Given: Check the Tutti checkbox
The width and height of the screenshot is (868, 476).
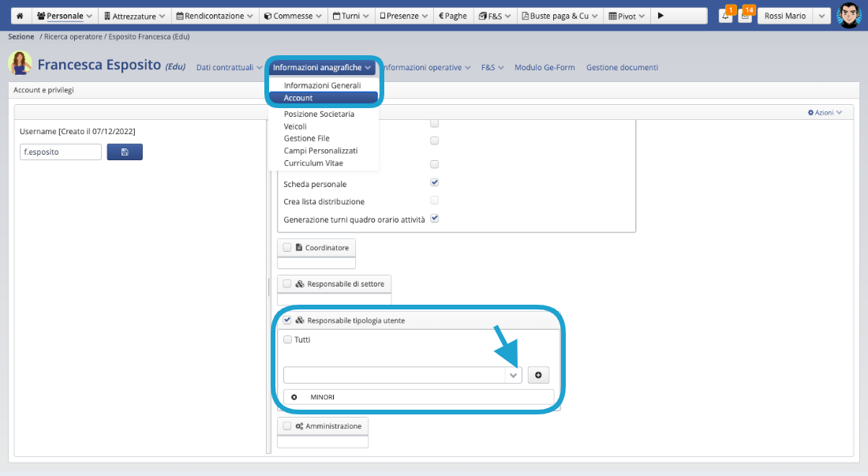Looking at the screenshot, I should click(287, 339).
